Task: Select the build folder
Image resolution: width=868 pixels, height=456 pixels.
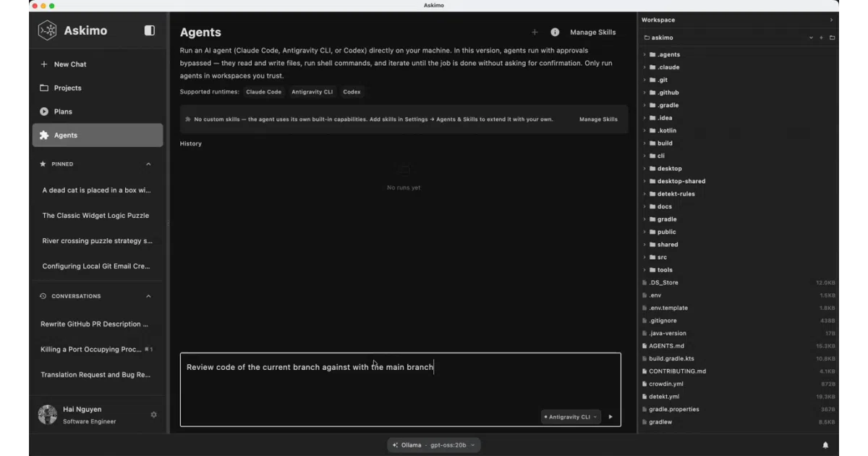Action: tap(738, 143)
